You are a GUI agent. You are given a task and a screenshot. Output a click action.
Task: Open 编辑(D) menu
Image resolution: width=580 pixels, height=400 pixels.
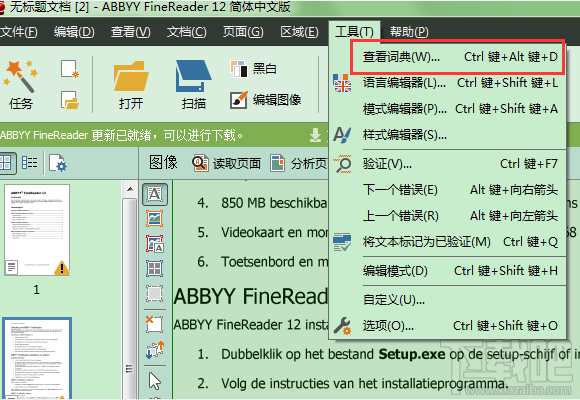click(74, 32)
